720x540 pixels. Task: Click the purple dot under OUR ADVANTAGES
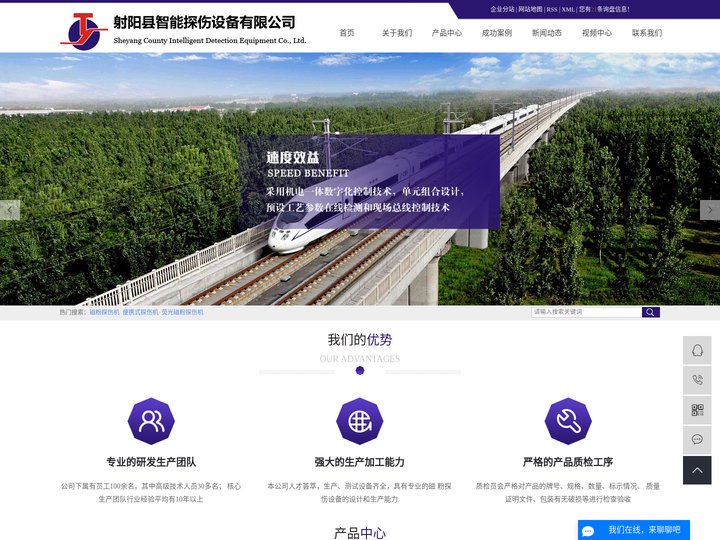pyautogui.click(x=360, y=371)
